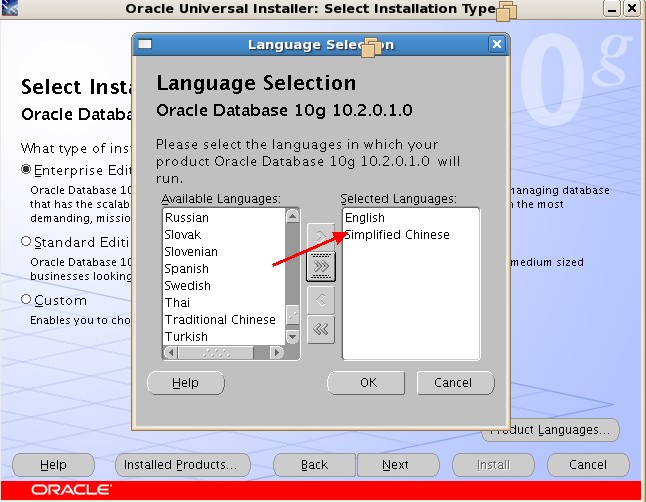Remove selected language with single left arrow
Screen dimensions: 646x502
click(321, 300)
